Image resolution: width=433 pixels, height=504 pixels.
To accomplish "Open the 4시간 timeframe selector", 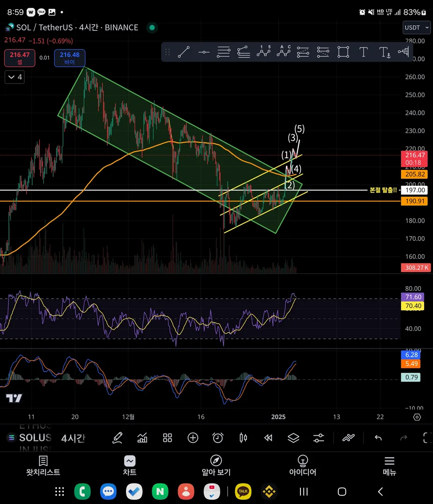I will pyautogui.click(x=73, y=438).
